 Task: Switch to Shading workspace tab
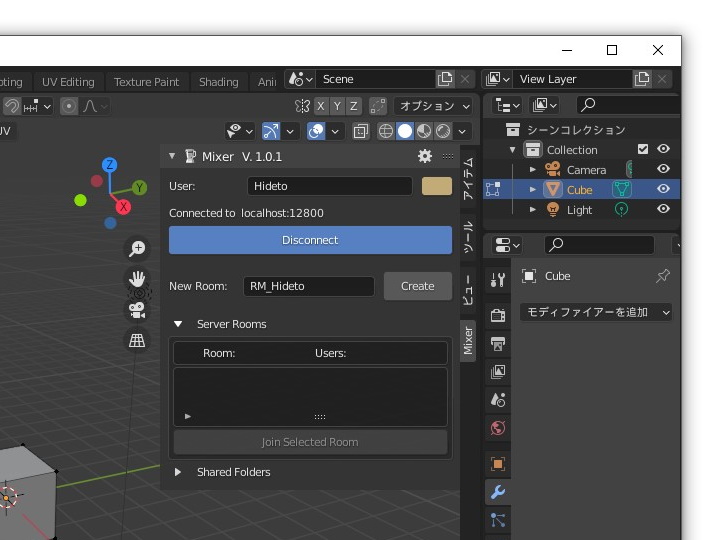219,82
